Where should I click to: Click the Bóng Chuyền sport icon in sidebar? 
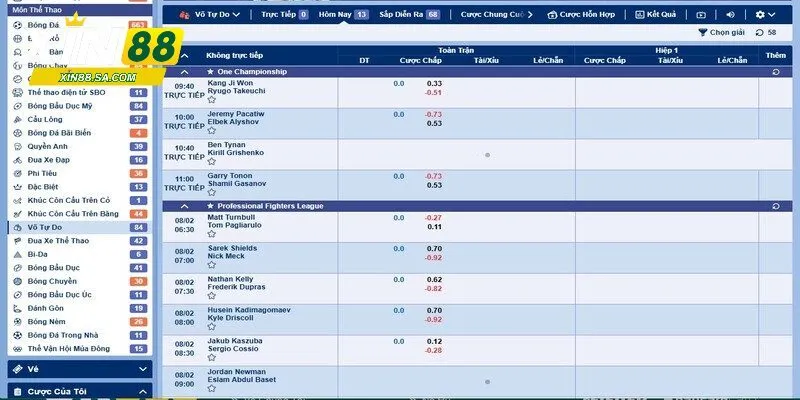(x=17, y=281)
